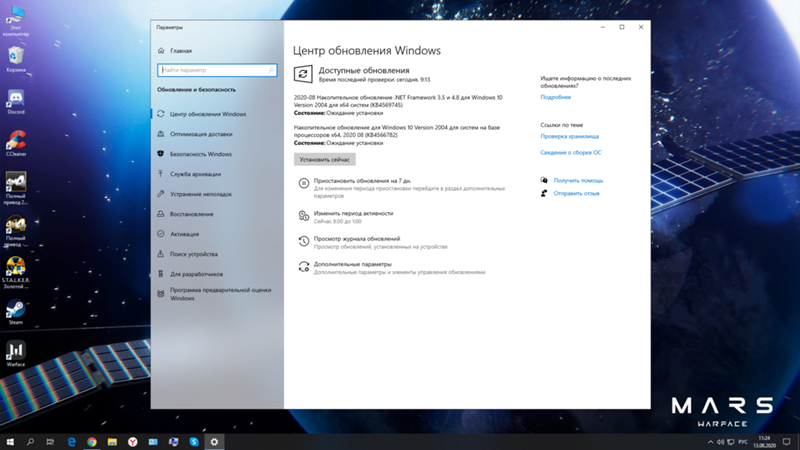
Task: Follow the Сведения о сборке ОС link
Action: (x=570, y=152)
